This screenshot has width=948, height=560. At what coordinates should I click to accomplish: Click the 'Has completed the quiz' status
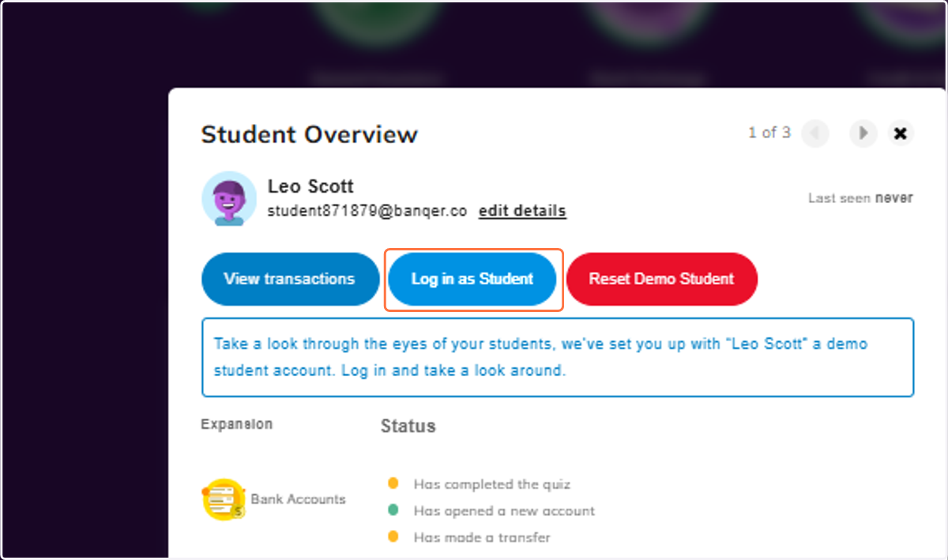[x=491, y=484]
